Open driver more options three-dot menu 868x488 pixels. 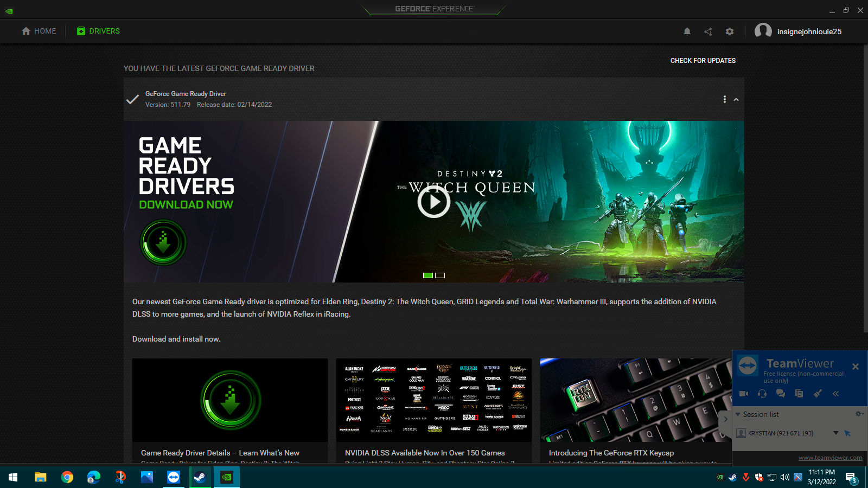(724, 99)
